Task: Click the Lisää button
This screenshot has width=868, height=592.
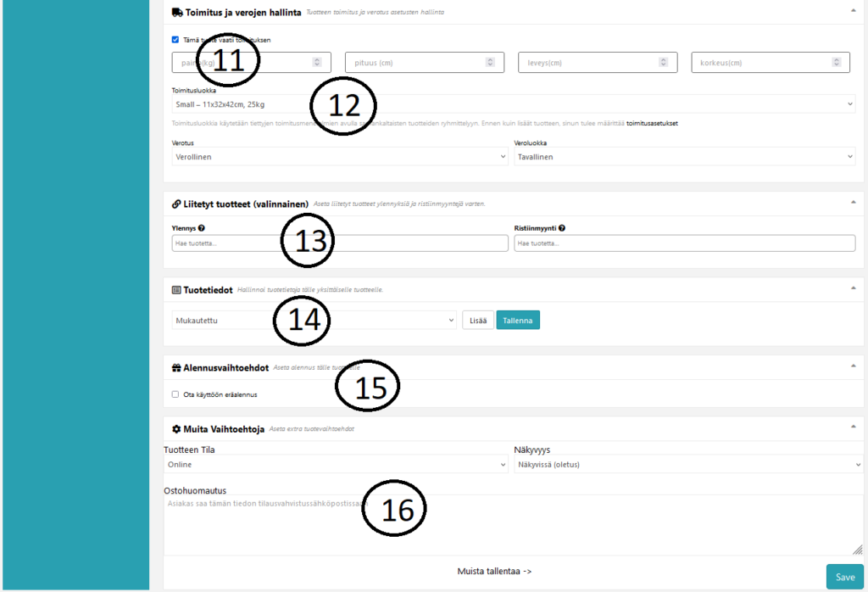Action: (477, 321)
